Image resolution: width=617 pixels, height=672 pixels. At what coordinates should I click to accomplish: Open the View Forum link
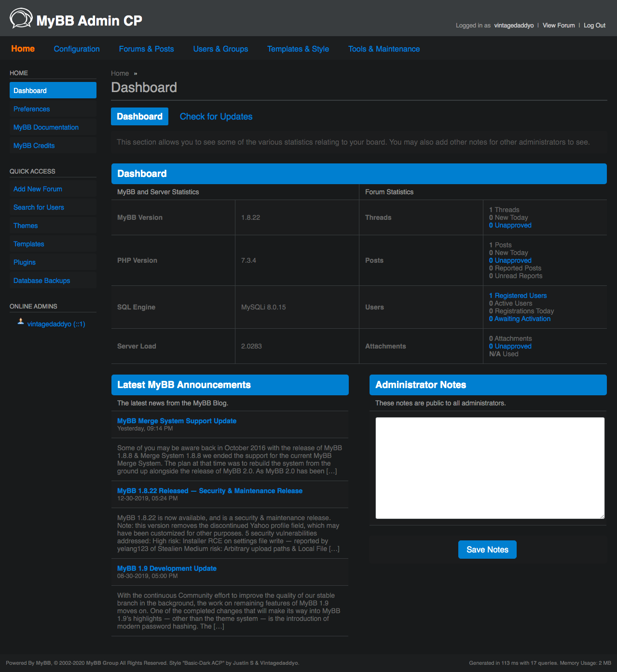(x=558, y=26)
